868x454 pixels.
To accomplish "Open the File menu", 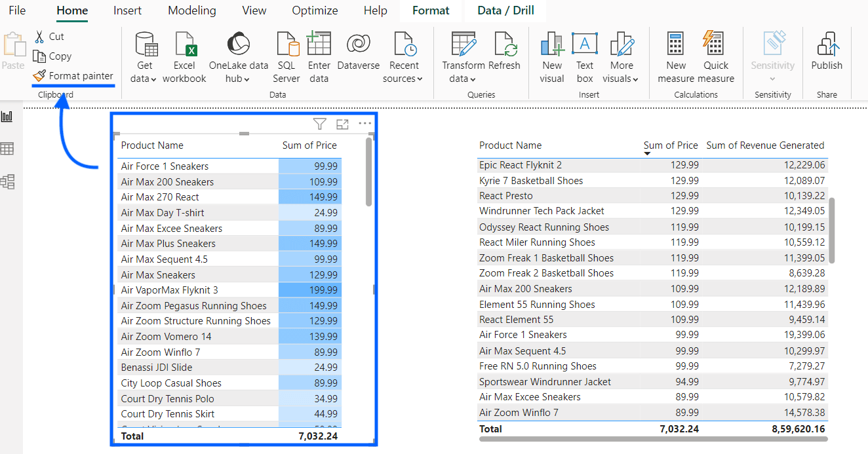I will [x=17, y=10].
